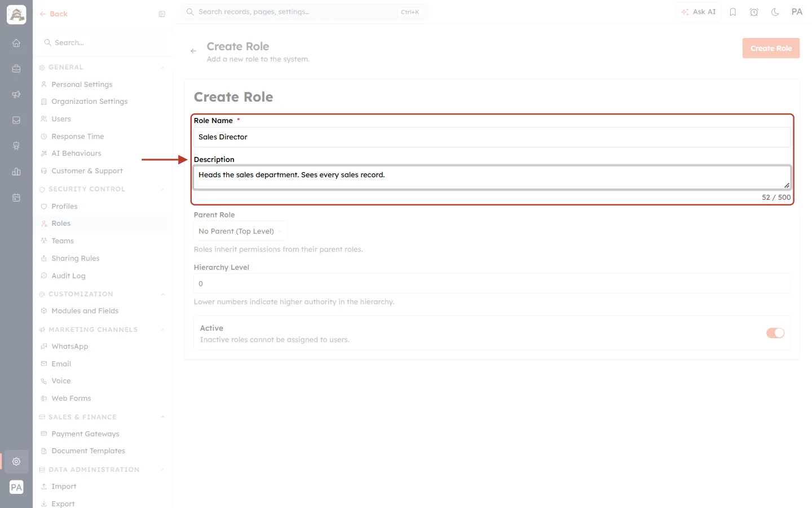Open the Parent Role dropdown

[240, 231]
